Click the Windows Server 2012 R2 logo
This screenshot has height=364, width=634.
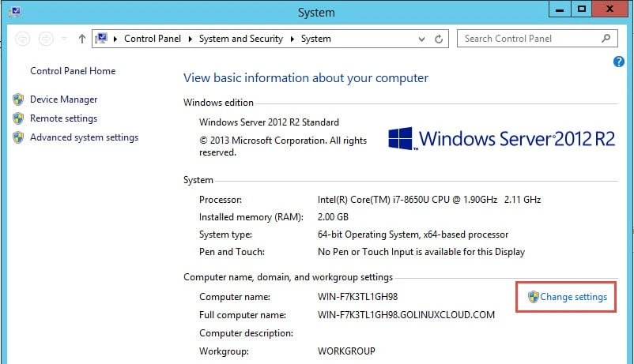(501, 138)
